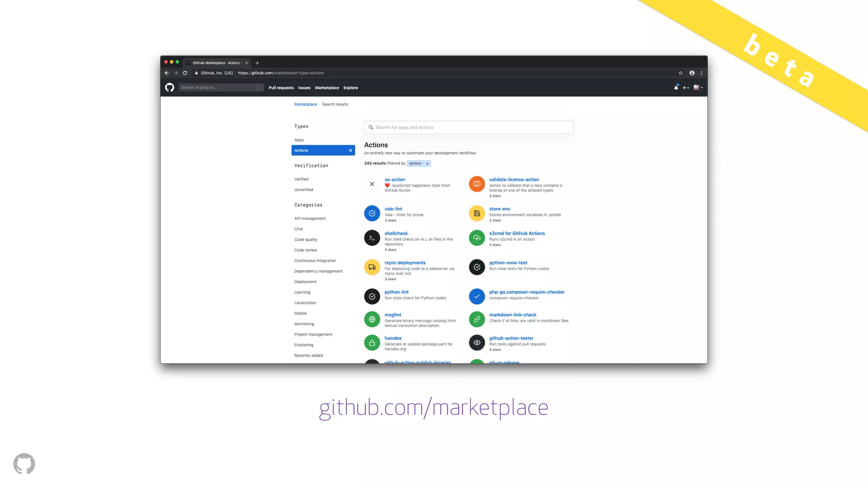This screenshot has height=488, width=868.
Task: Remove the Actions filter tag beside results count
Action: tap(427, 164)
